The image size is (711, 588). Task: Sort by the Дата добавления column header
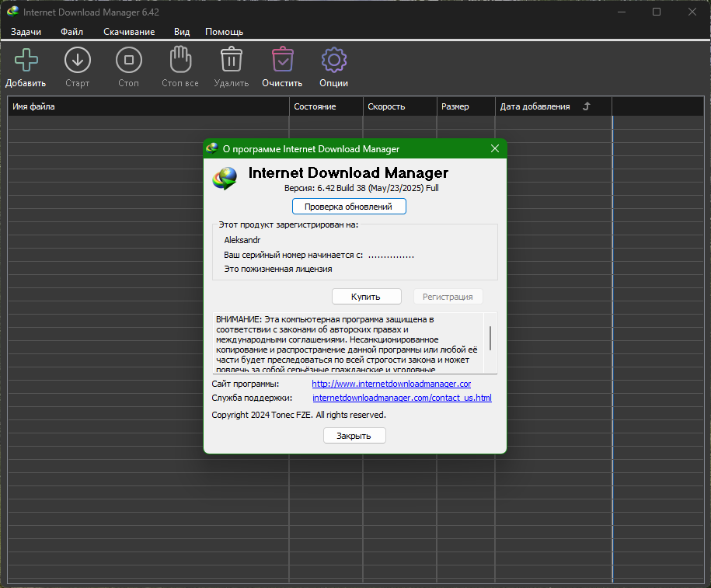[553, 106]
